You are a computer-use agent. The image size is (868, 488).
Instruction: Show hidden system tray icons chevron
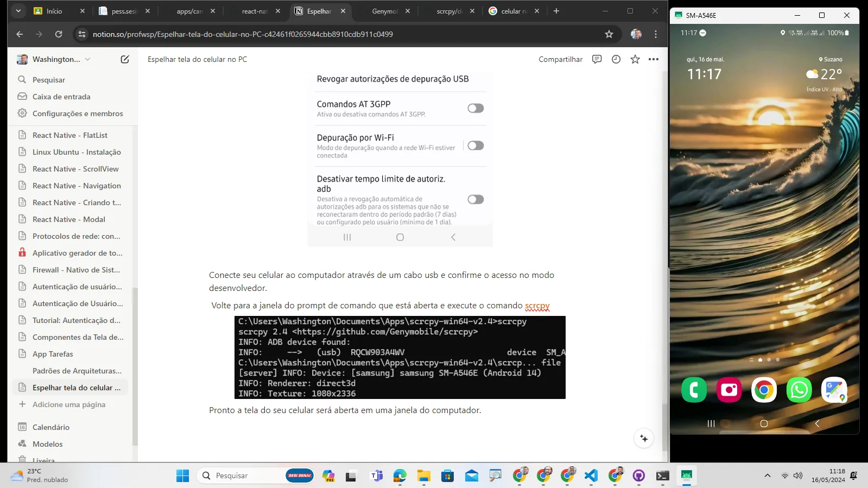point(767,476)
